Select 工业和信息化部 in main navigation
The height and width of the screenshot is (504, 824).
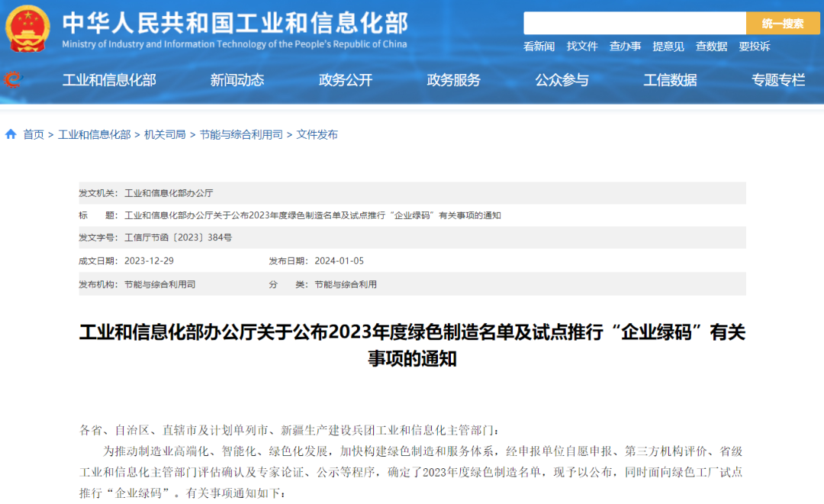pos(109,80)
